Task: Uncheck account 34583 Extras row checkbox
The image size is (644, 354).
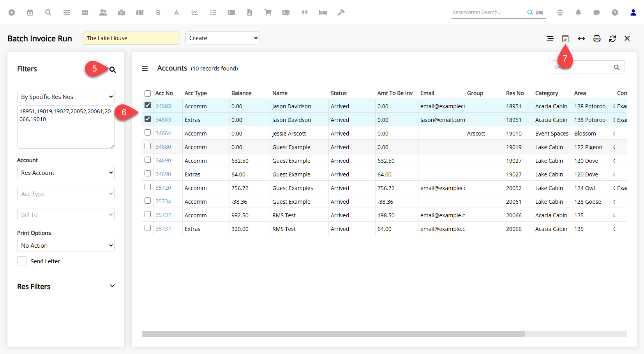Action: pyautogui.click(x=148, y=119)
